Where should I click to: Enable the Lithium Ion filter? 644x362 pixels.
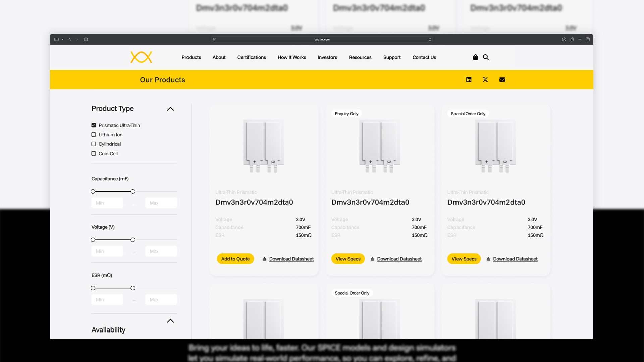[x=93, y=134]
